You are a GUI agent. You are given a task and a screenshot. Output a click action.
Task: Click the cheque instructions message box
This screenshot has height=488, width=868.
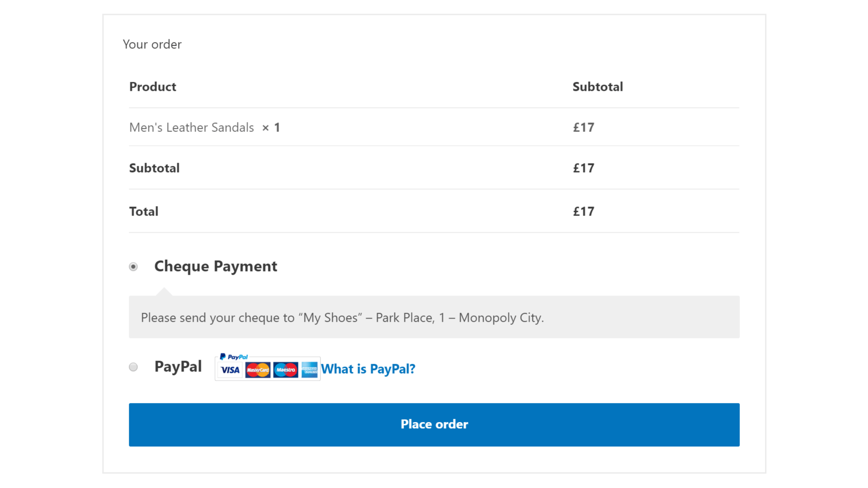coord(434,317)
